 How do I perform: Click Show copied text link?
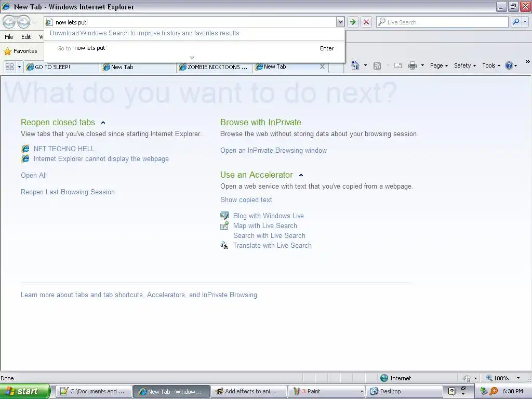click(246, 199)
